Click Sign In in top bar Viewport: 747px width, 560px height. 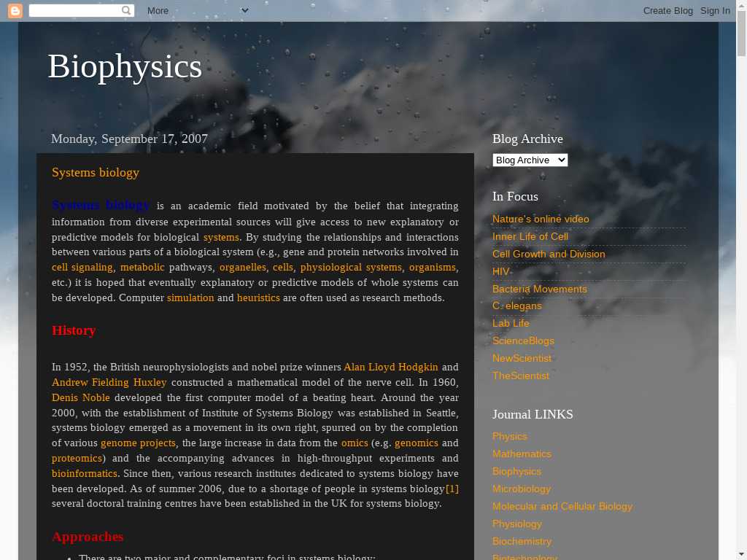[x=715, y=11]
